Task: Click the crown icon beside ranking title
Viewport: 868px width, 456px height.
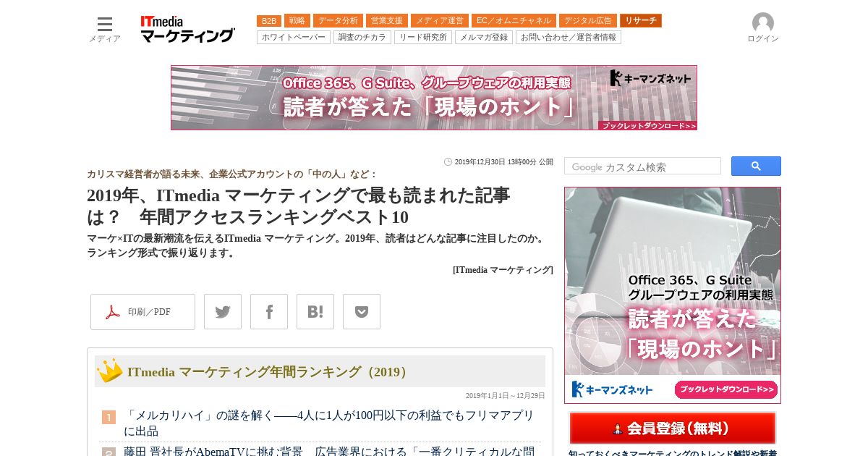Action: 110,371
